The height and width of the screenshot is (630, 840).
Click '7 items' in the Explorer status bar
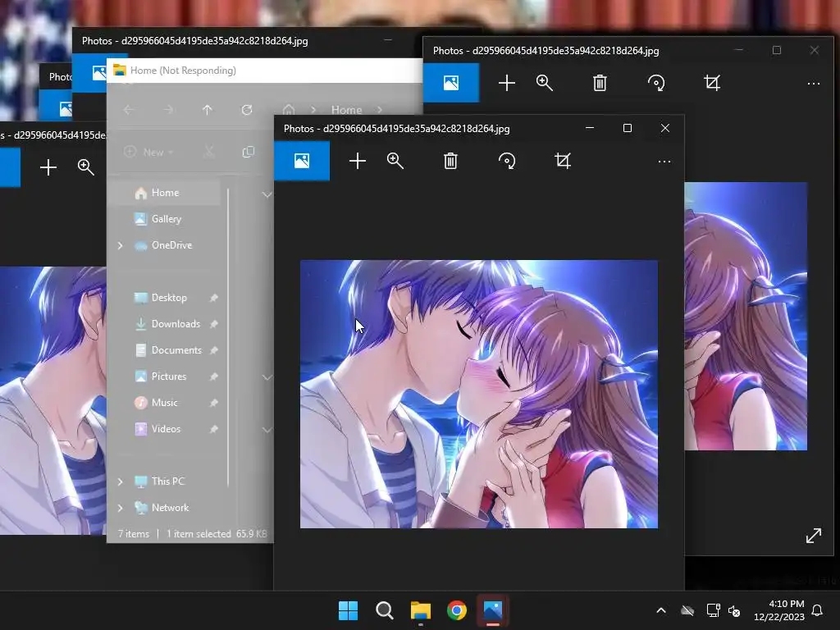[134, 534]
